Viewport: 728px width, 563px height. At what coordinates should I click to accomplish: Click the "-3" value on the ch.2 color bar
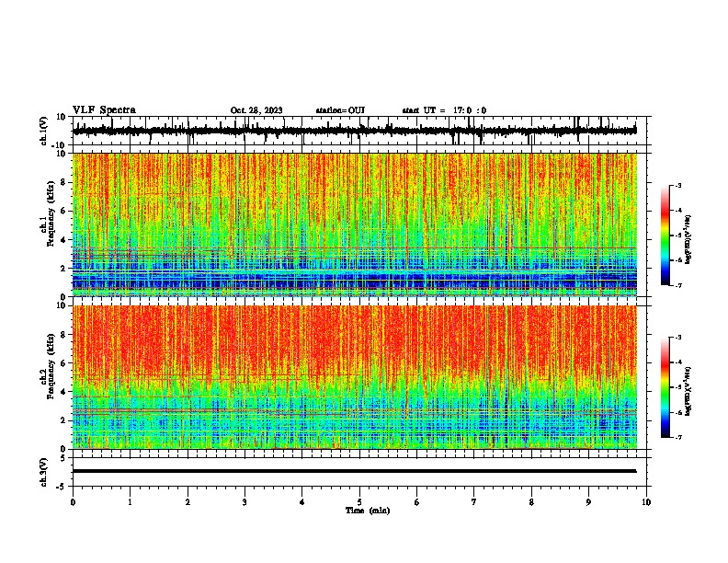(x=678, y=338)
